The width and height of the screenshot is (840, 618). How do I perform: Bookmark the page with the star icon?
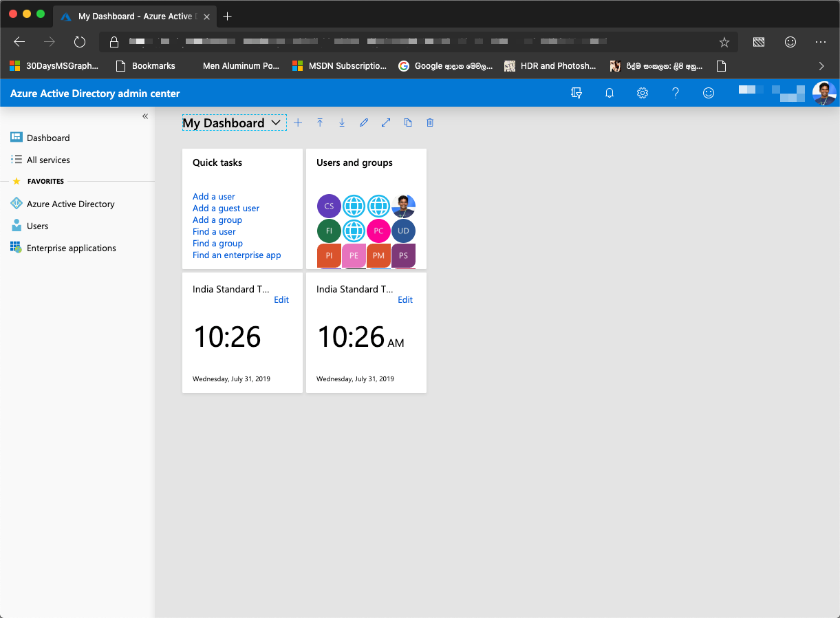coord(724,42)
